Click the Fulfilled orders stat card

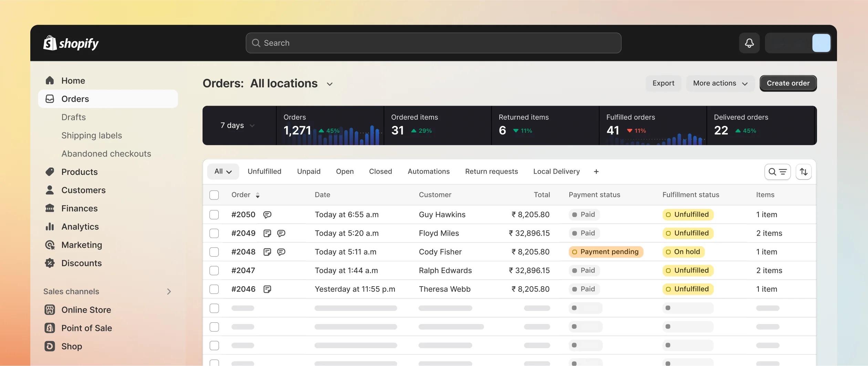pos(653,126)
